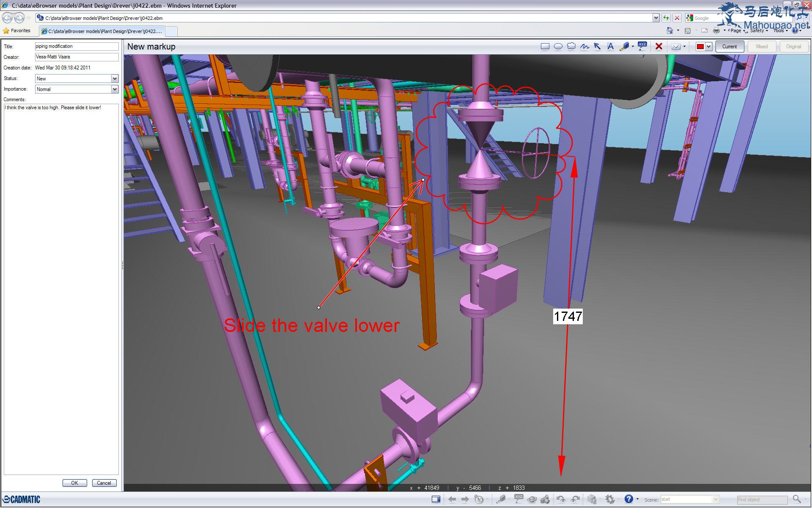The image size is (812, 508).
Task: Confirm markup with the OK button
Action: pyautogui.click(x=74, y=483)
